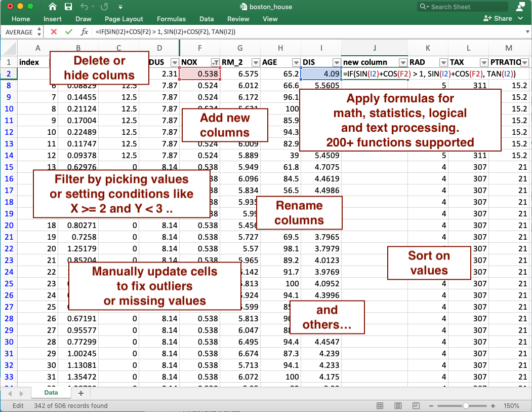Confirm the formula with the green checkmark icon
This screenshot has width=532, height=412.
coord(68,31)
